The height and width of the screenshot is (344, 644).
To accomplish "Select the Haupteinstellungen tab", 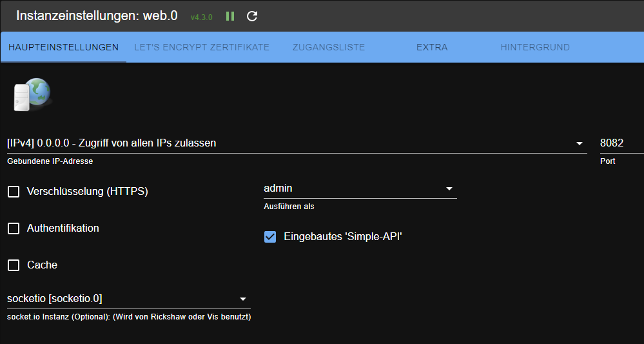I will coord(63,47).
